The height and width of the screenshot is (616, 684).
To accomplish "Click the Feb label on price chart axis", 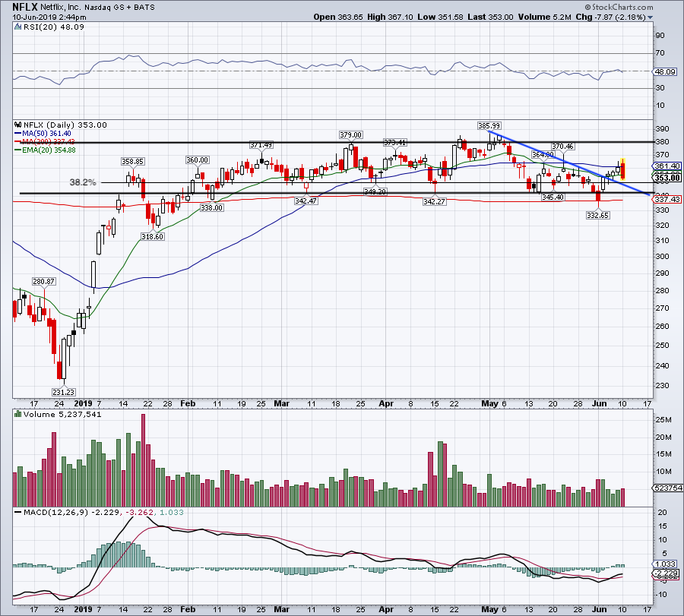I will 188,403.
